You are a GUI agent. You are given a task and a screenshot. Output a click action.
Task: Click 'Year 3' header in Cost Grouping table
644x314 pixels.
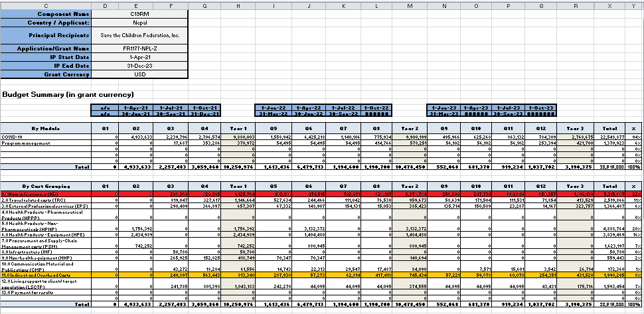coord(574,186)
